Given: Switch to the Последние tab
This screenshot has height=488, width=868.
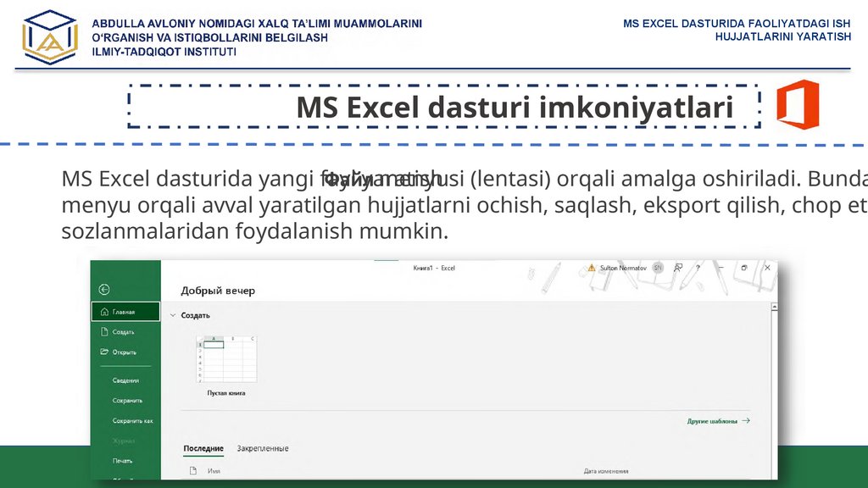Looking at the screenshot, I should [x=203, y=449].
